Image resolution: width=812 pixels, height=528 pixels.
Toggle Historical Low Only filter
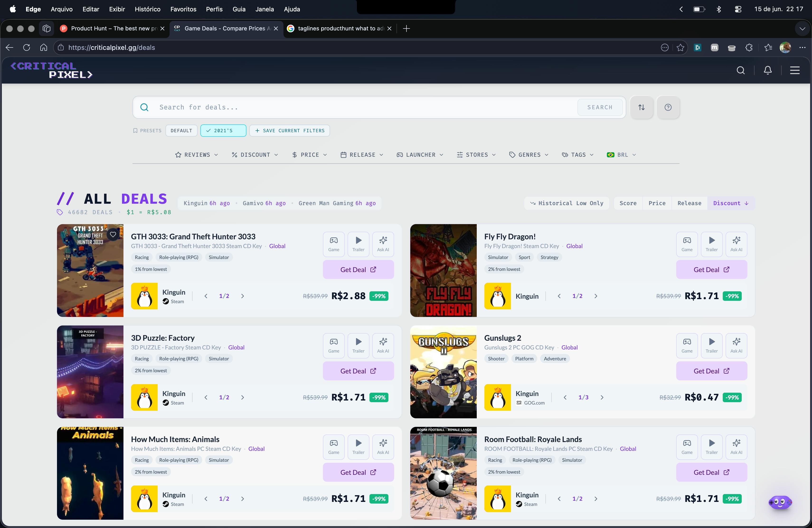pyautogui.click(x=567, y=203)
